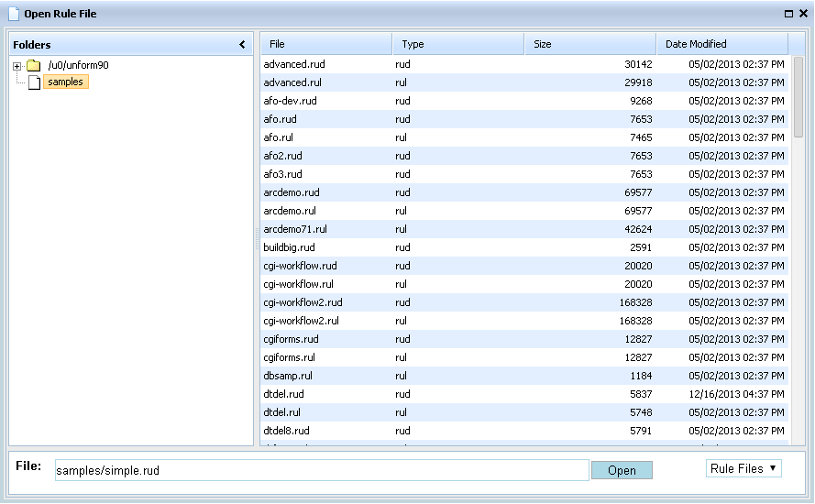Select the samples folder in tree

pos(66,82)
